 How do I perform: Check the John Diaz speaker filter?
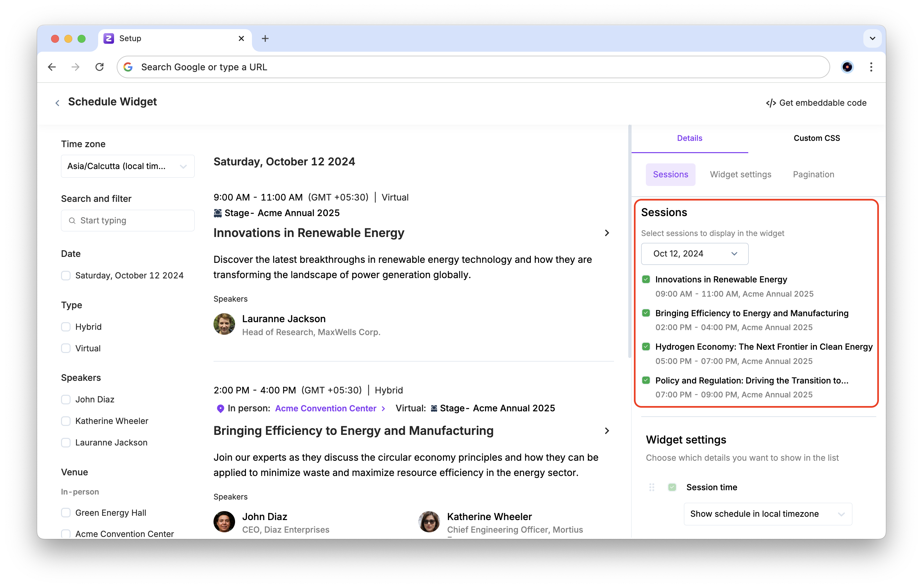click(66, 399)
